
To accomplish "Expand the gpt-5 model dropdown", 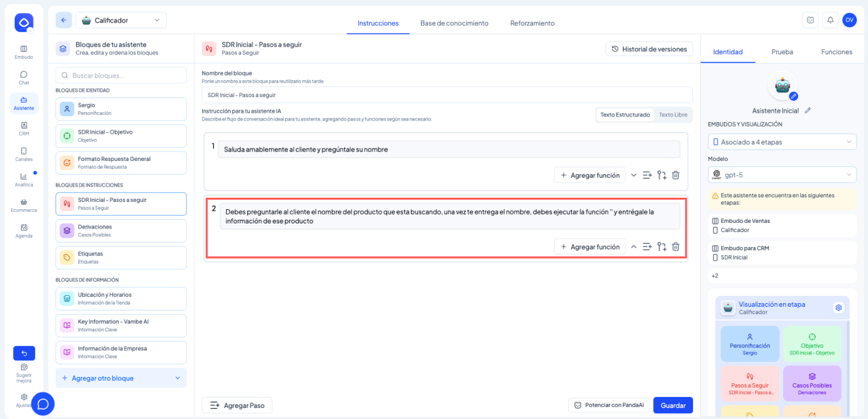I will coord(782,175).
